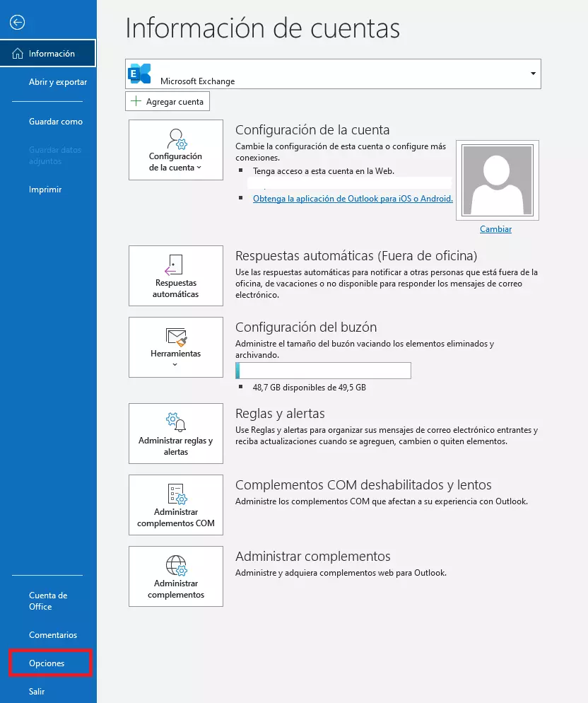Expand the Herramientas chevron

[x=175, y=364]
